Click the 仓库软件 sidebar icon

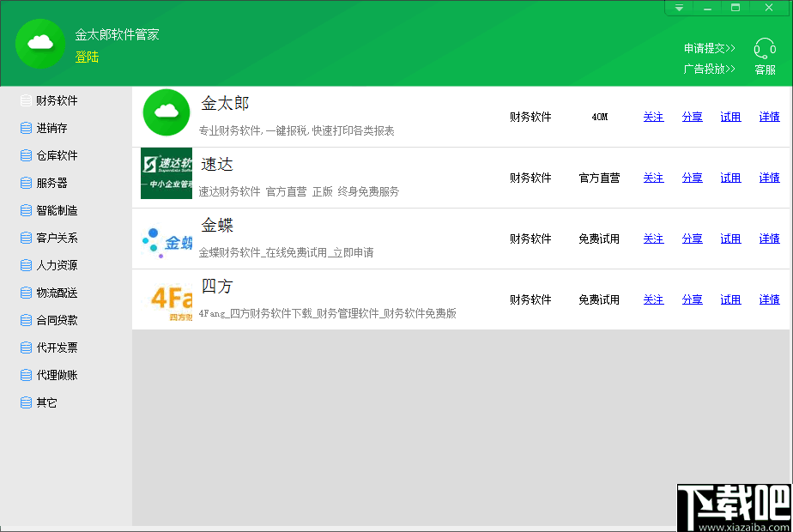[x=26, y=155]
